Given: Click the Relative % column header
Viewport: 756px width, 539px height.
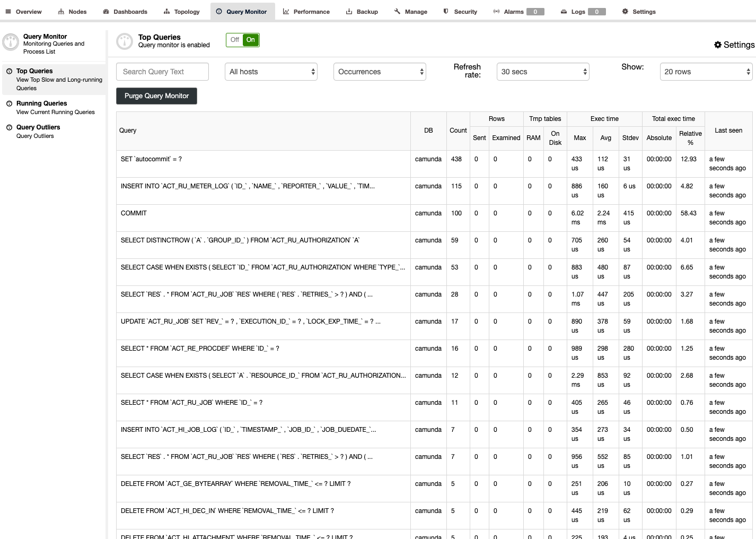Looking at the screenshot, I should click(x=690, y=138).
